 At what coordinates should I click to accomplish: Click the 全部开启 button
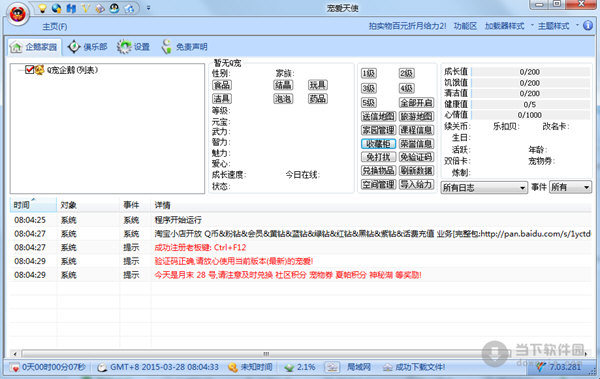[x=416, y=103]
